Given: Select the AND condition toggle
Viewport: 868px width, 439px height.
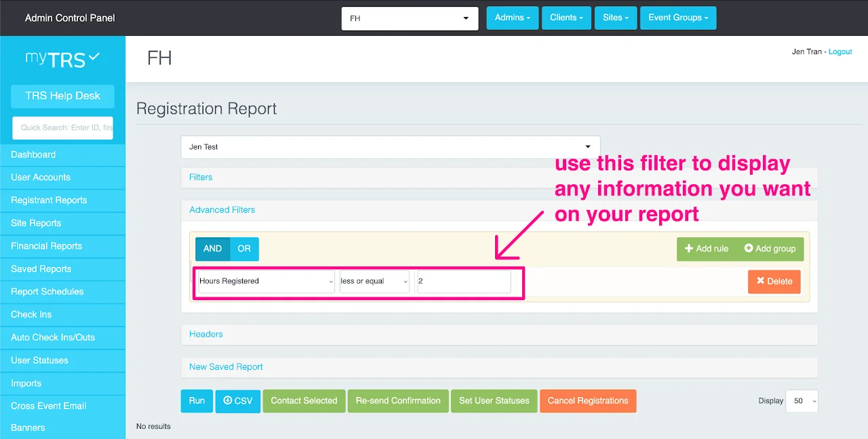Looking at the screenshot, I should click(212, 249).
